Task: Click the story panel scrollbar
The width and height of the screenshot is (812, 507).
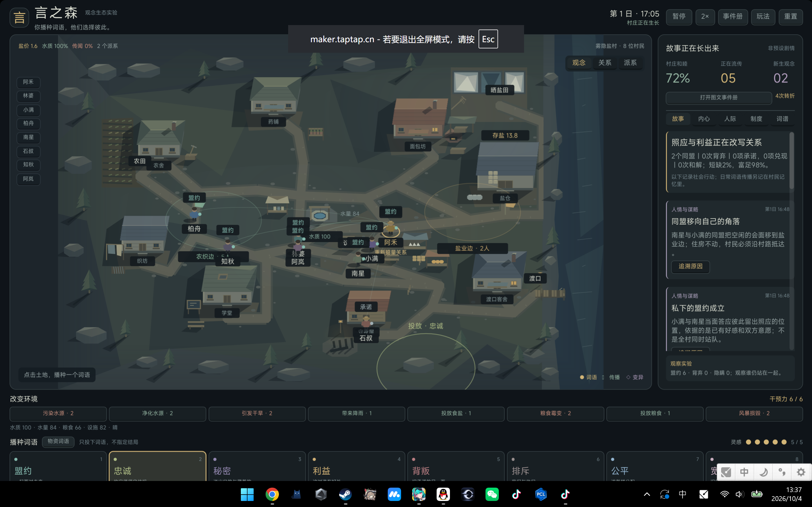Action: coord(792,160)
